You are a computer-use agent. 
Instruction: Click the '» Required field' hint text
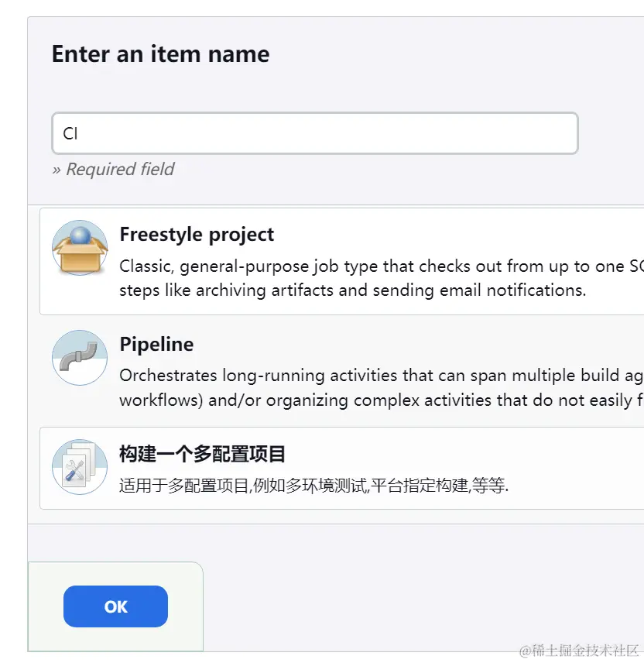[113, 170]
